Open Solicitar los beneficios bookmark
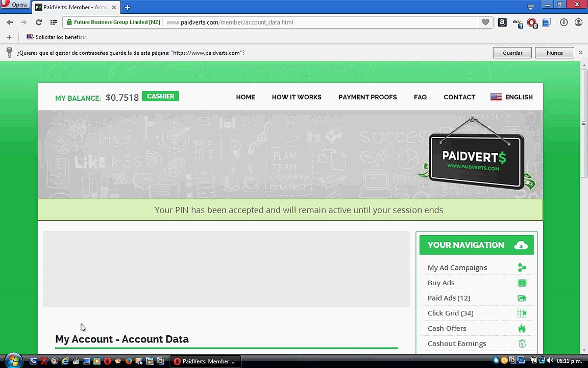The image size is (588, 368). tap(57, 37)
